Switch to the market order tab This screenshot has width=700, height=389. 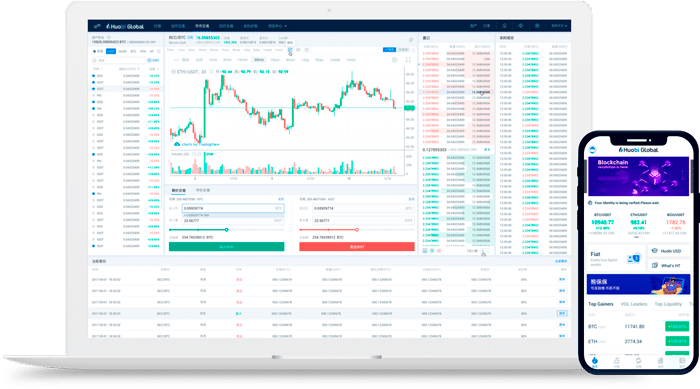click(x=203, y=191)
